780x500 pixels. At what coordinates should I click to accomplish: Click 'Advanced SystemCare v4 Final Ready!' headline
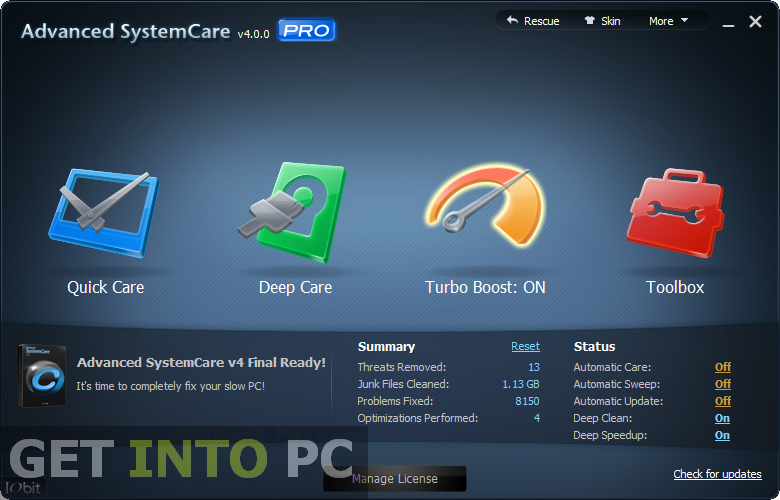click(201, 363)
